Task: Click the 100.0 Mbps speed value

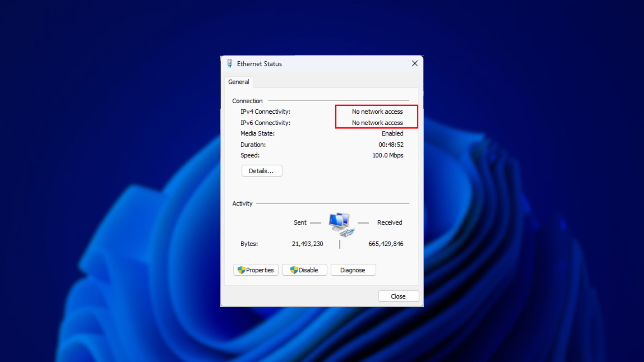Action: point(387,155)
